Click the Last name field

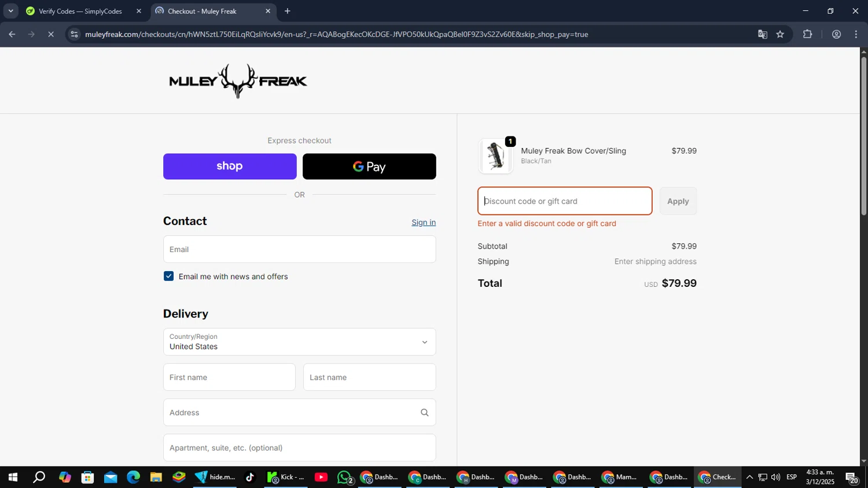[x=369, y=377]
